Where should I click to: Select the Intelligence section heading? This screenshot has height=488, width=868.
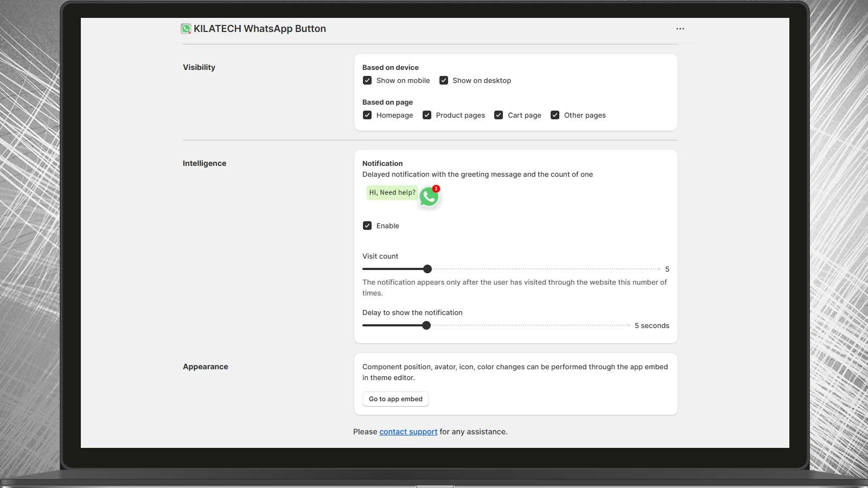pos(205,163)
